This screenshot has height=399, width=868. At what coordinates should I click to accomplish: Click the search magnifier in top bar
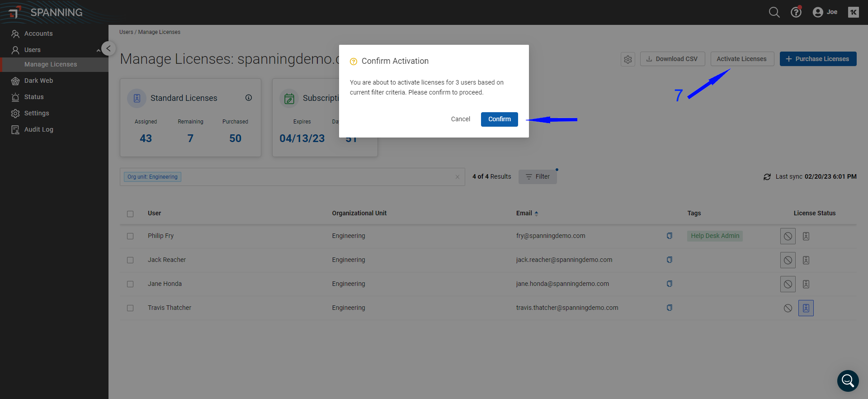[x=774, y=12]
